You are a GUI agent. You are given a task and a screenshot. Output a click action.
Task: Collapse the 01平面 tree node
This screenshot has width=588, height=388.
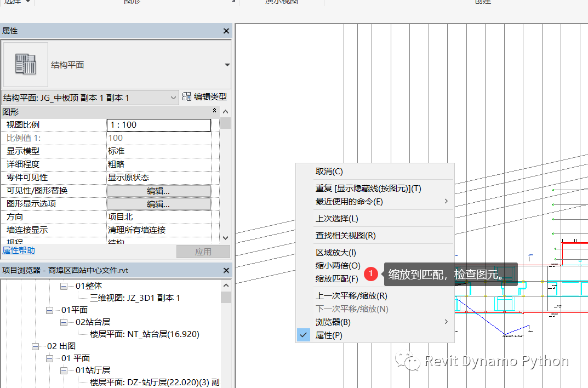(50, 310)
